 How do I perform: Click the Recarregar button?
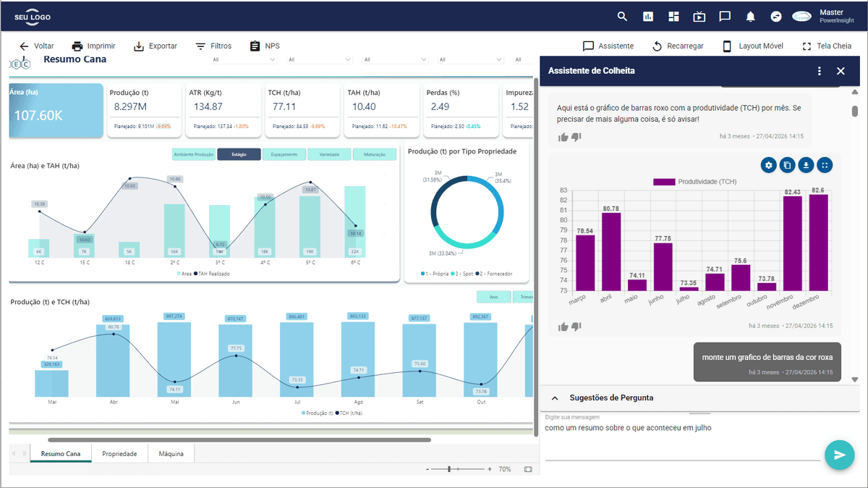click(678, 46)
